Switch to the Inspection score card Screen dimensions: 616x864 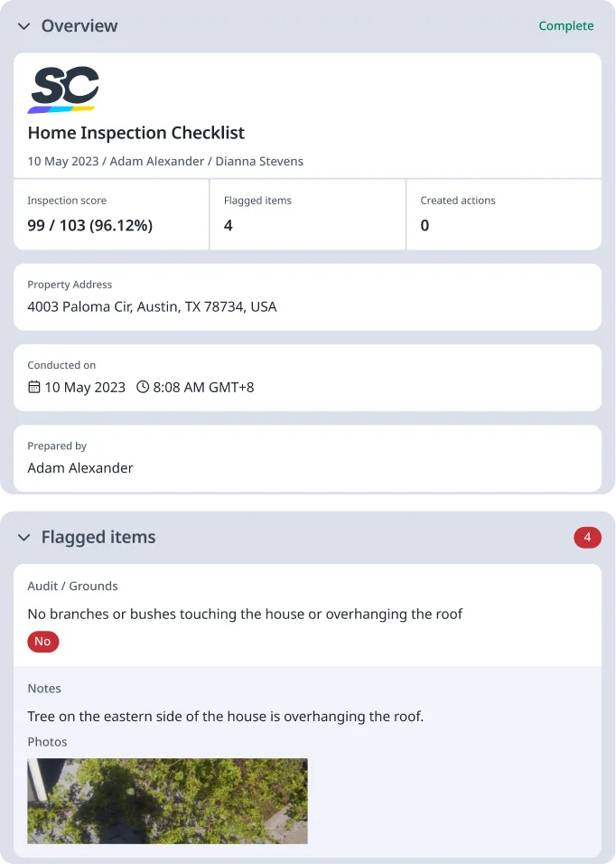(110, 214)
